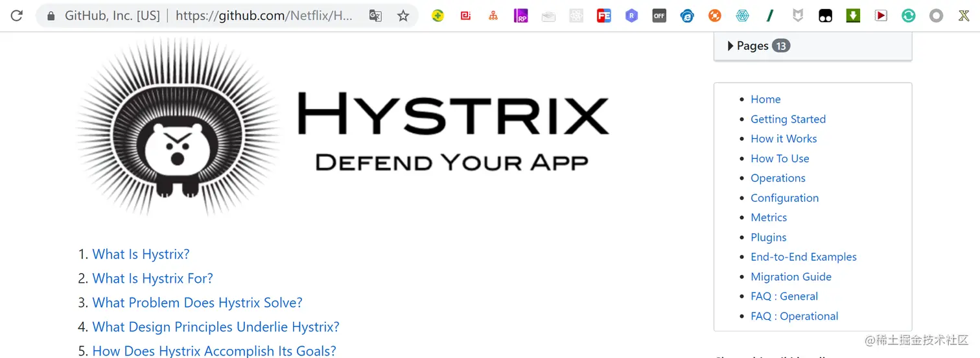This screenshot has height=358, width=980.
Task: Open the X-shaped extension icon
Action: [964, 16]
